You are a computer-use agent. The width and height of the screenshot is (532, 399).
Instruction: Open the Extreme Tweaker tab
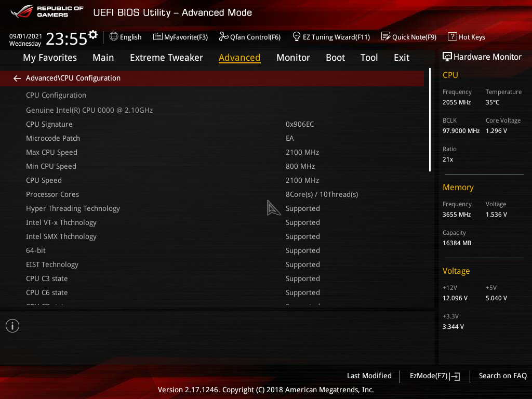(166, 58)
